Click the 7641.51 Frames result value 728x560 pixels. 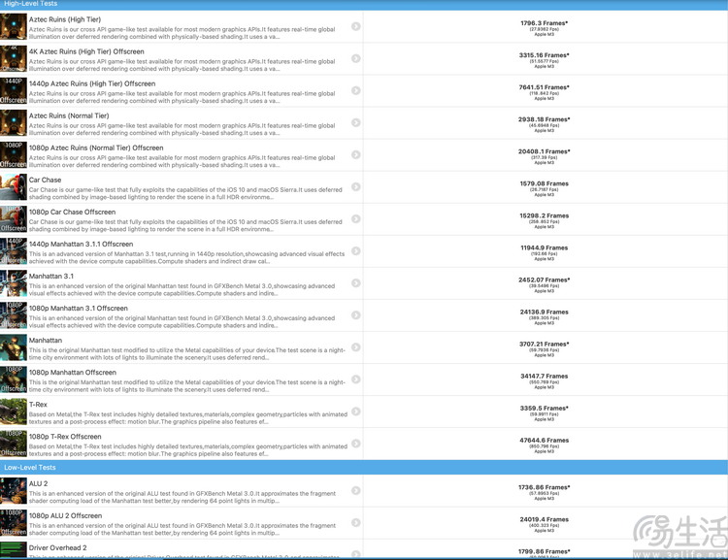(x=545, y=86)
